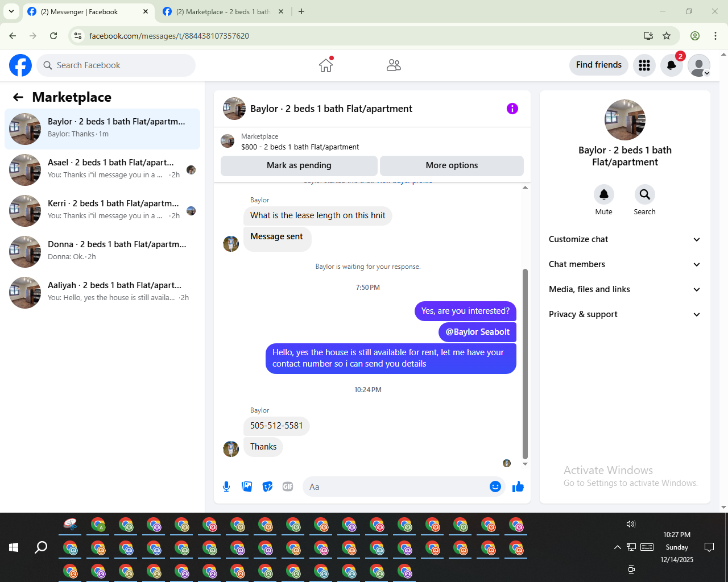Open the browser tab search dropdown
The width and height of the screenshot is (728, 582).
click(11, 11)
